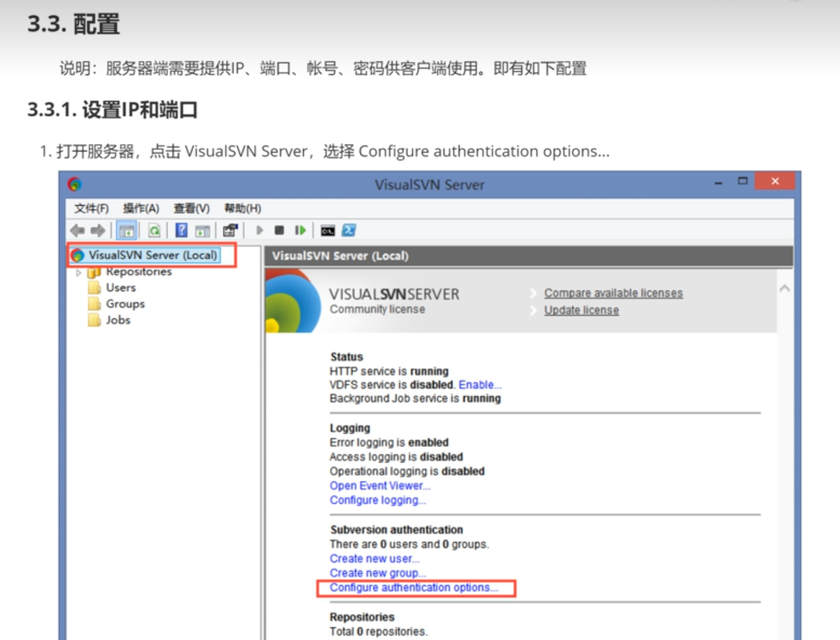840x640 pixels.
Task: Click the 'Total 0 repositories.' text
Action: pos(379,631)
